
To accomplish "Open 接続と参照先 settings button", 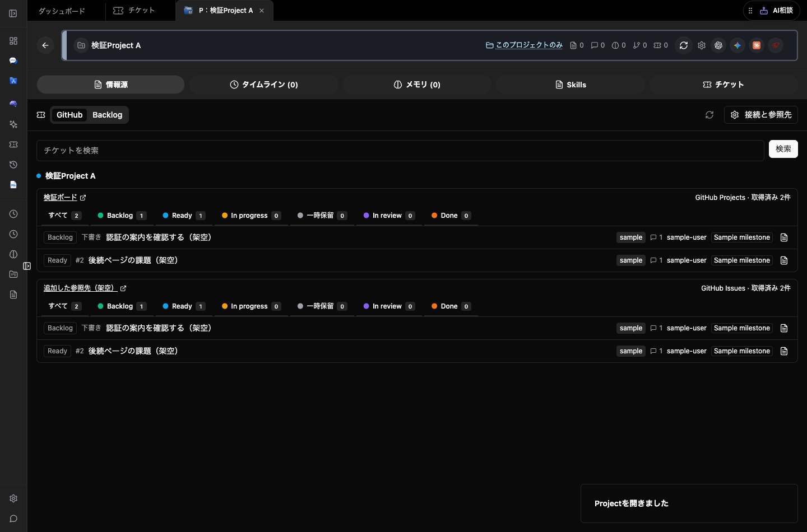I will pos(761,115).
